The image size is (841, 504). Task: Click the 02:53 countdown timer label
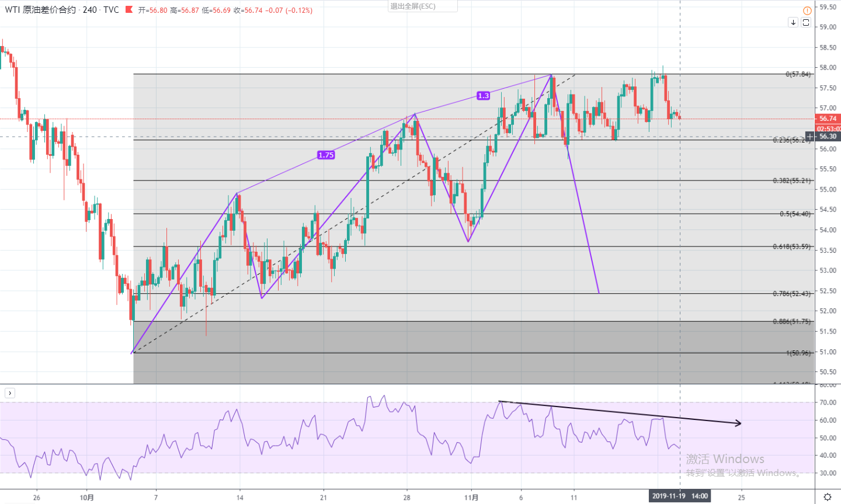pyautogui.click(x=829, y=128)
